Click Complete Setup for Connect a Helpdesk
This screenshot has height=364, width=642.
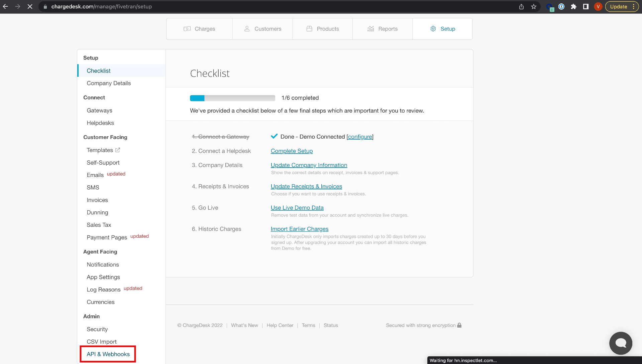point(292,151)
